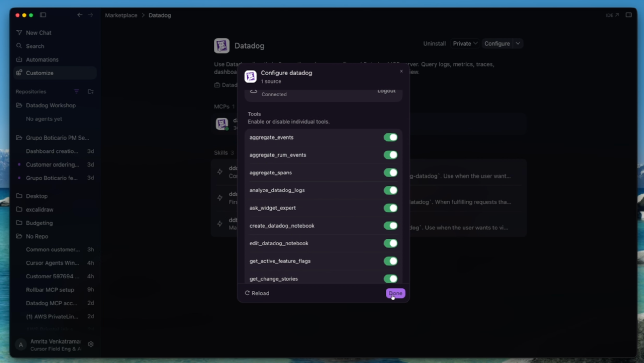Disable the analyze_datadog_logs tool
Image resolution: width=644 pixels, height=363 pixels.
click(x=391, y=190)
